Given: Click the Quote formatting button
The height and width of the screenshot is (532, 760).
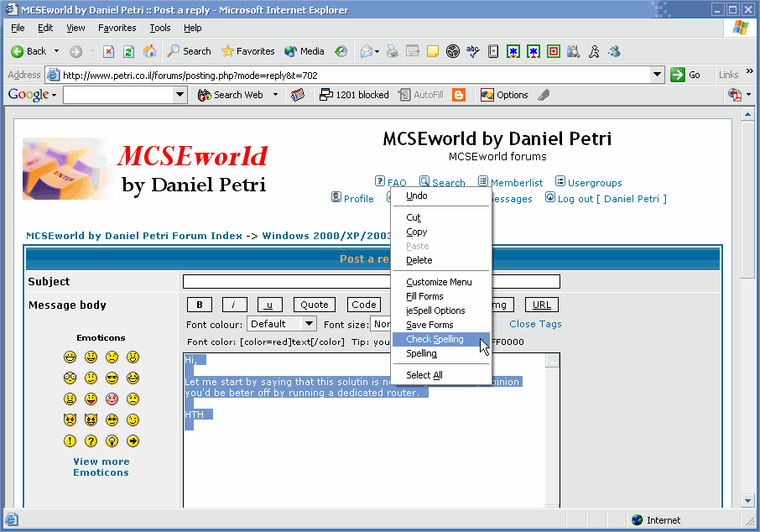Looking at the screenshot, I should click(x=315, y=305).
